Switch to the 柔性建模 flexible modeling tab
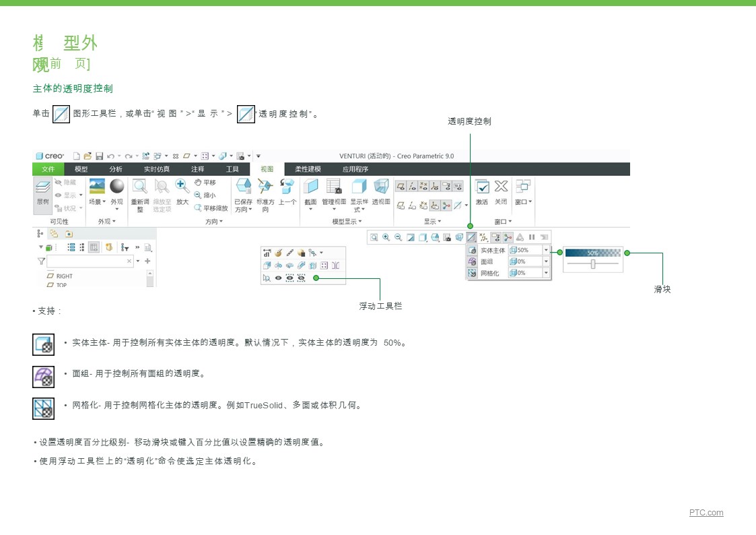Image resolution: width=756 pixels, height=535 pixels. tap(308, 169)
